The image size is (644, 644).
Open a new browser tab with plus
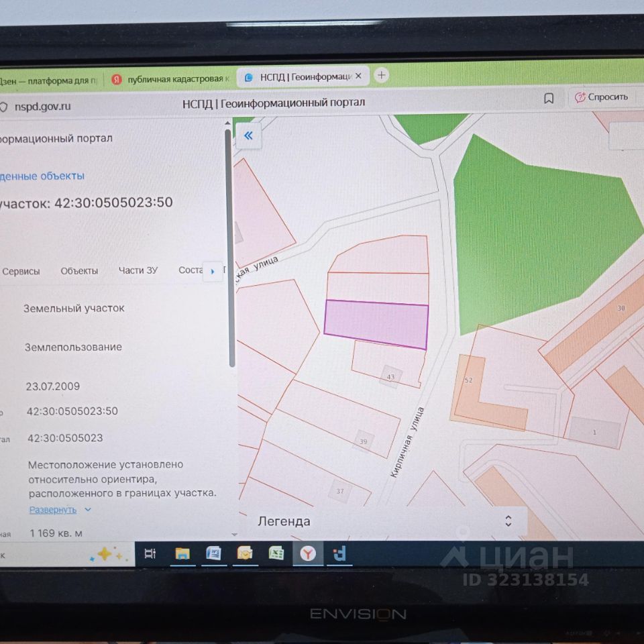click(x=382, y=75)
